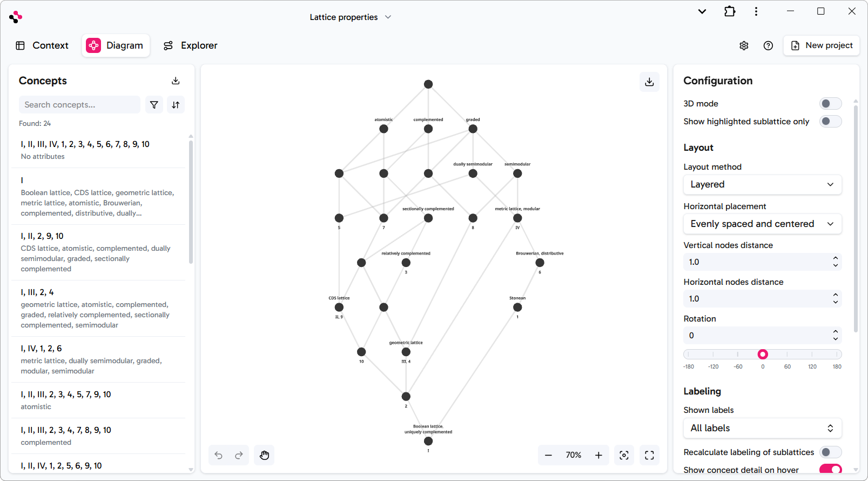The width and height of the screenshot is (868, 481).
Task: Sort the concepts list
Action: pyautogui.click(x=176, y=105)
